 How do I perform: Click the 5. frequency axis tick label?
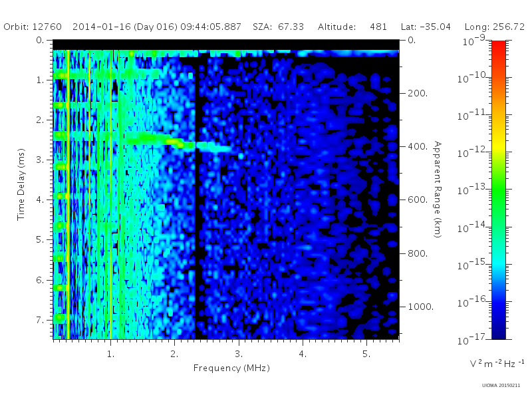[x=366, y=354]
